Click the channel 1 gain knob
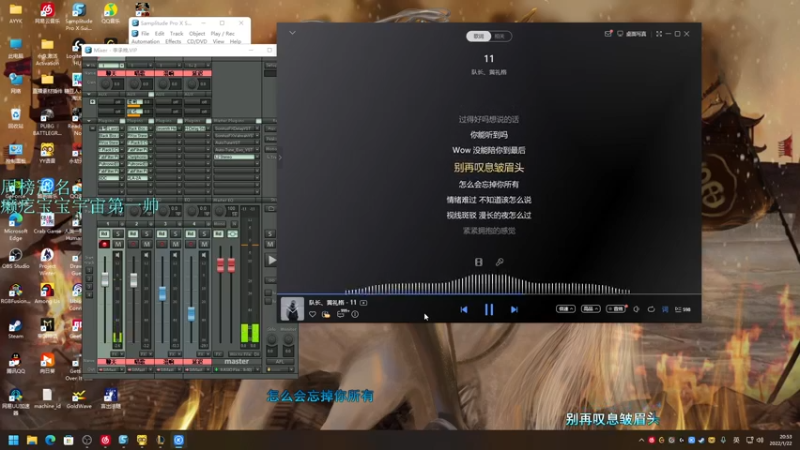This screenshot has height=450, width=800. point(106,84)
